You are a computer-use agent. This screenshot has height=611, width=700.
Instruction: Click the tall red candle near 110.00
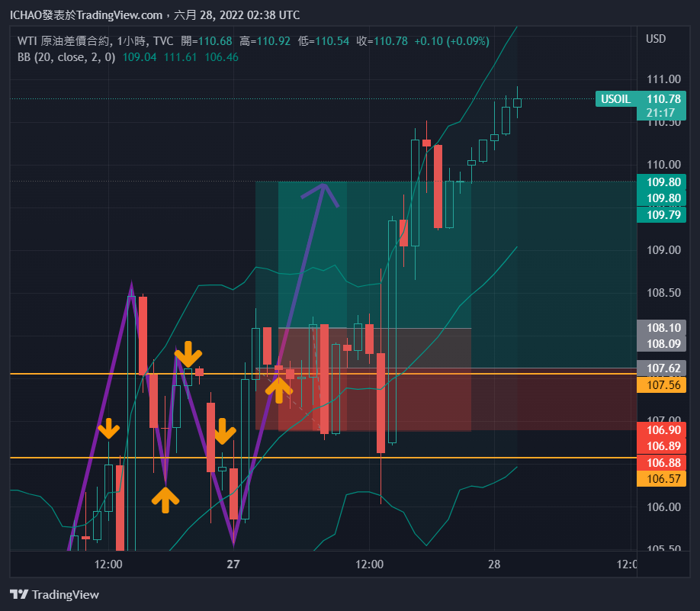(438, 186)
